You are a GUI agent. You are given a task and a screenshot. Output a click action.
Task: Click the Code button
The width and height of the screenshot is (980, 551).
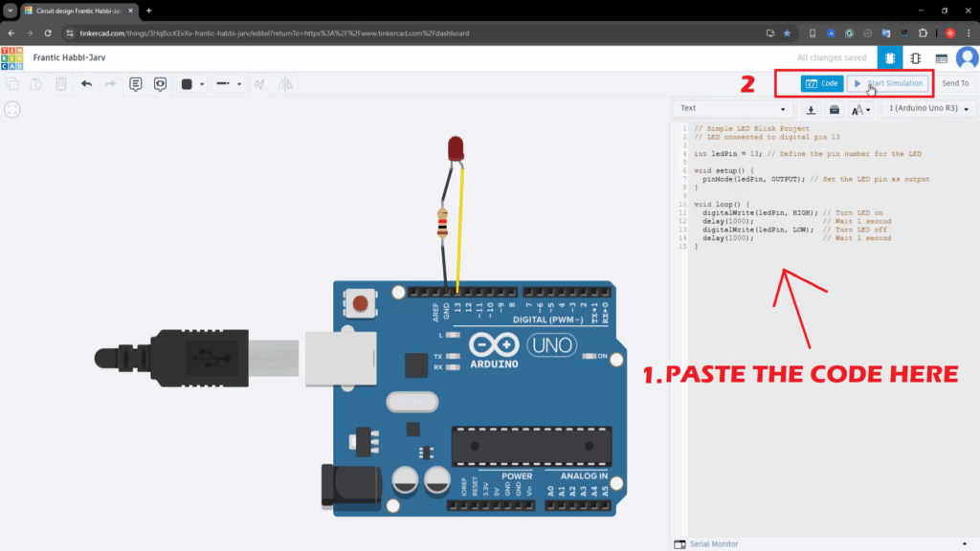821,83
